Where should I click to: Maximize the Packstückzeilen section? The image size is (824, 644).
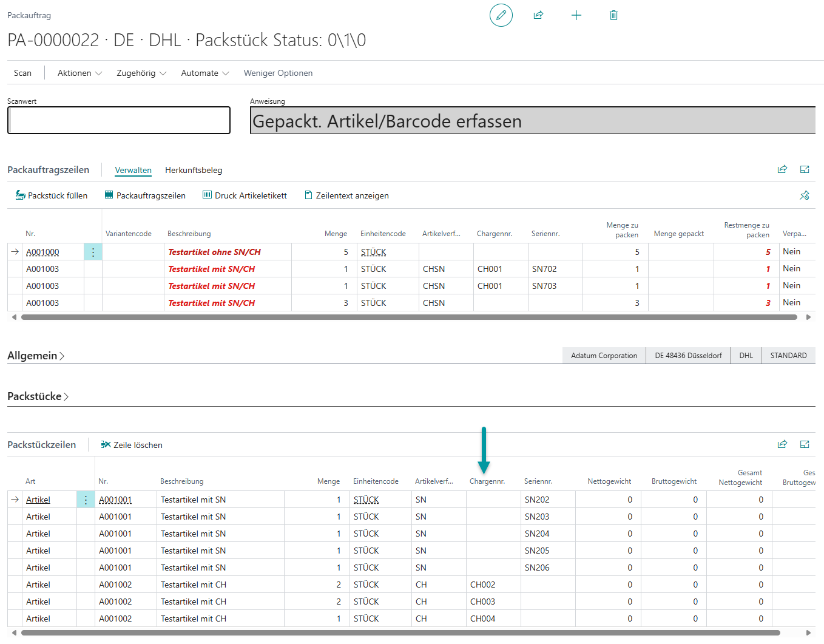tap(805, 444)
